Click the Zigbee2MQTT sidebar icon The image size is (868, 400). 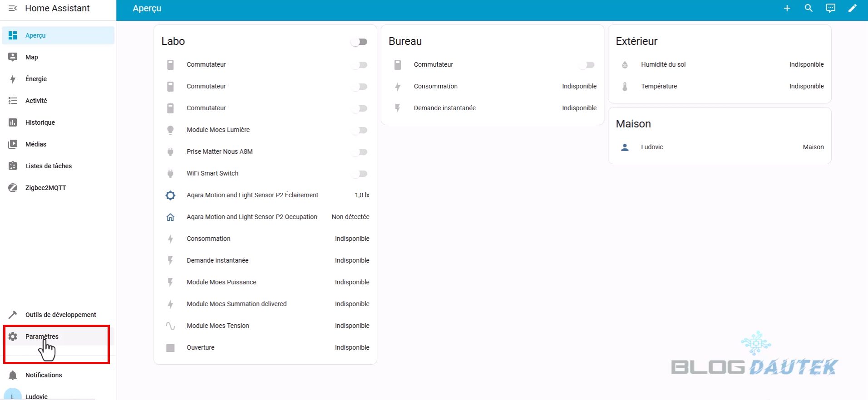[x=13, y=188]
